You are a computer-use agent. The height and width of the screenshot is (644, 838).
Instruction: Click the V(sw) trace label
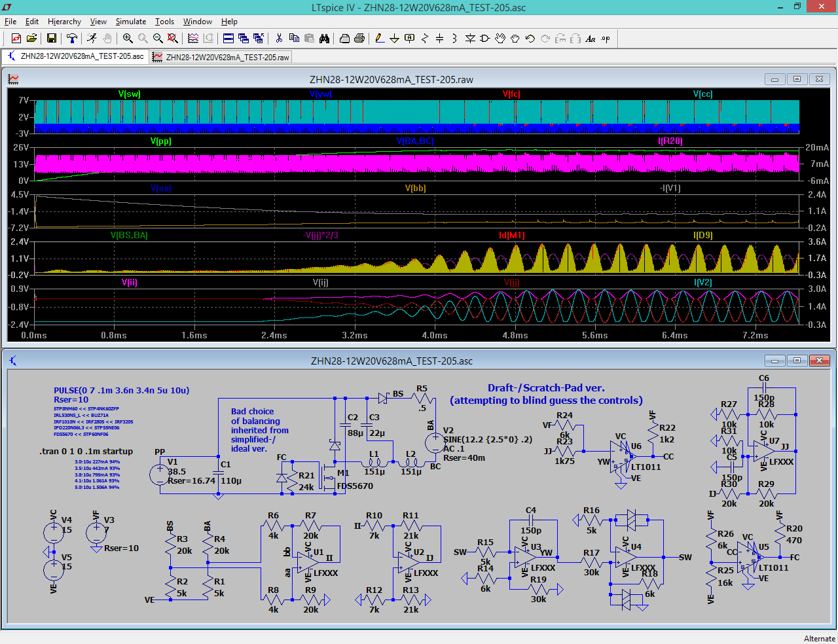tap(130, 94)
